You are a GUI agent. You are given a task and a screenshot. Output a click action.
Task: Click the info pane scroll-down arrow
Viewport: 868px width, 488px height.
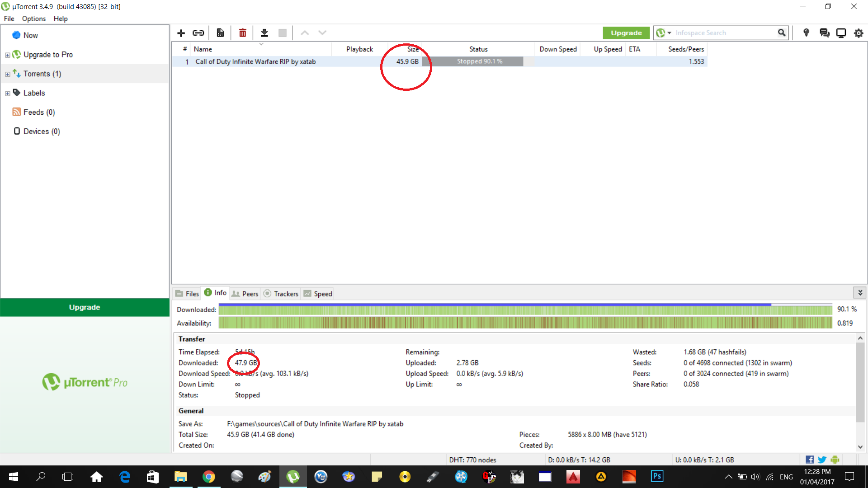click(860, 446)
